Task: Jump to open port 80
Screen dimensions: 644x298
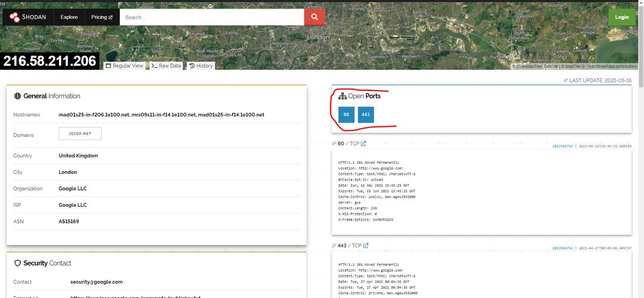Action: click(346, 114)
